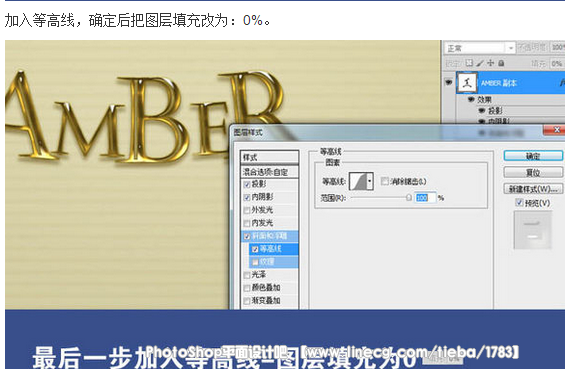Click the 不透明度 opacity value field
569x369 pixels.
coord(558,48)
